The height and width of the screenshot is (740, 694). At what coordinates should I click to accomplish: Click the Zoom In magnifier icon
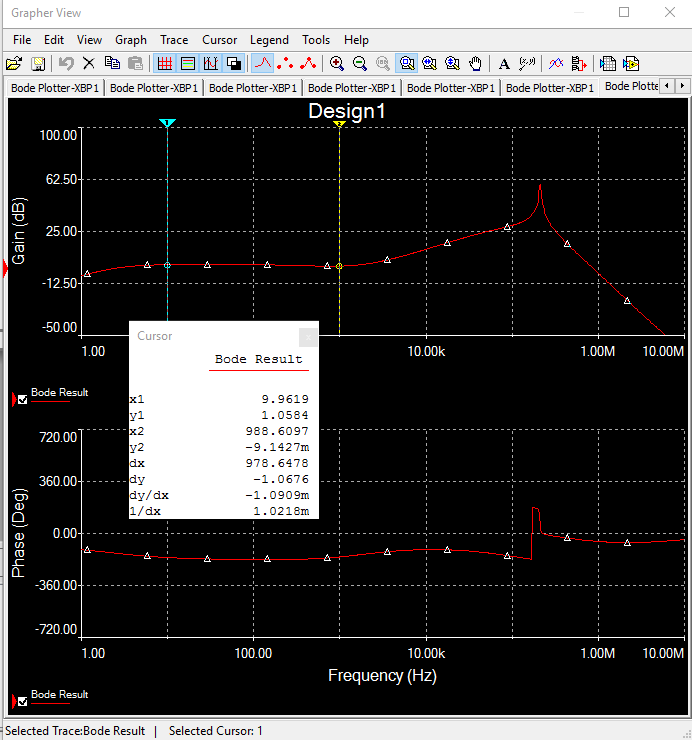click(x=336, y=63)
